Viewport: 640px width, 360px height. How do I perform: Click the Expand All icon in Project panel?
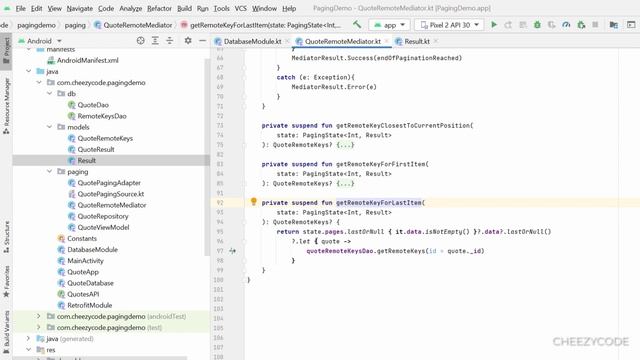click(155, 40)
